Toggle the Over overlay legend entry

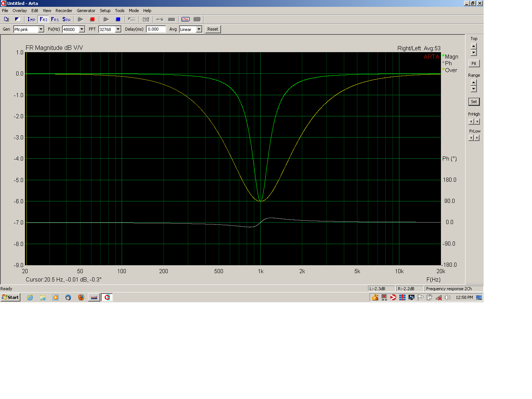450,70
